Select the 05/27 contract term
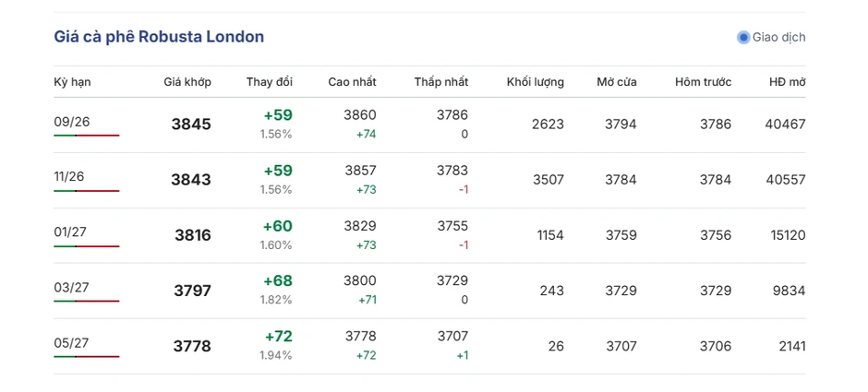 click(x=71, y=343)
